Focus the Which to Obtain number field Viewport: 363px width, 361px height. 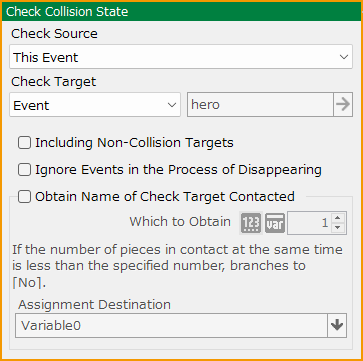[310, 223]
